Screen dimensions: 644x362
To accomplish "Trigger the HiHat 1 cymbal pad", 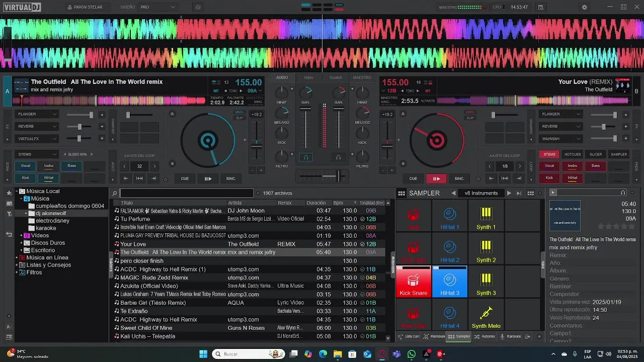I will tap(450, 216).
